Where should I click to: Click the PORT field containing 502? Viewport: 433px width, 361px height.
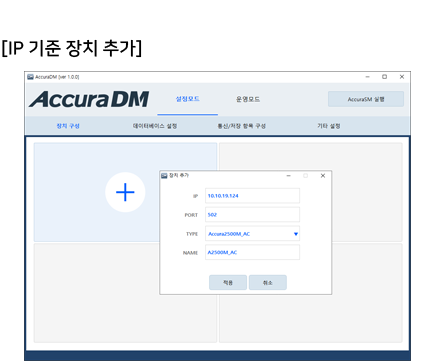(x=252, y=215)
